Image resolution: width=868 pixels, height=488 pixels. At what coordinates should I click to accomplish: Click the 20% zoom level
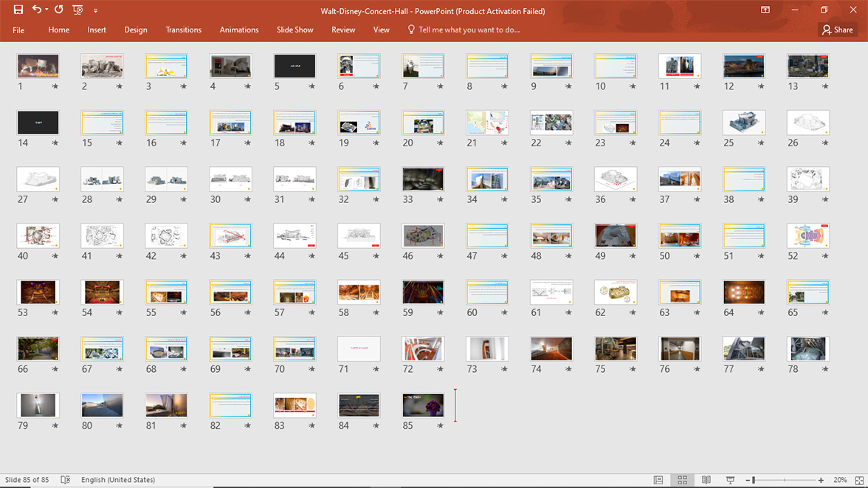(840, 480)
